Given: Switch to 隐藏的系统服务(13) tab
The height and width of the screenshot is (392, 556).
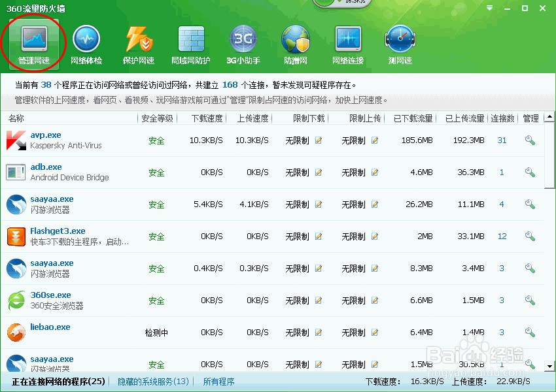Looking at the screenshot, I should point(153,382).
